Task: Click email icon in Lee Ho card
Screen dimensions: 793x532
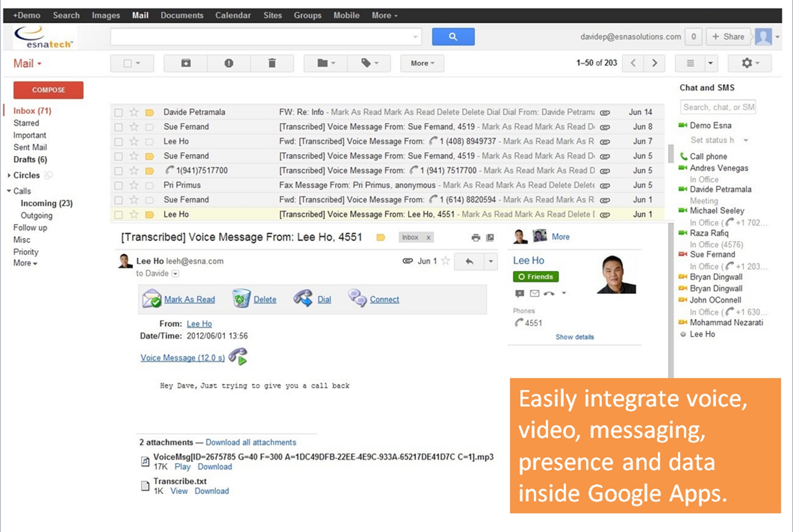Action: click(x=534, y=293)
